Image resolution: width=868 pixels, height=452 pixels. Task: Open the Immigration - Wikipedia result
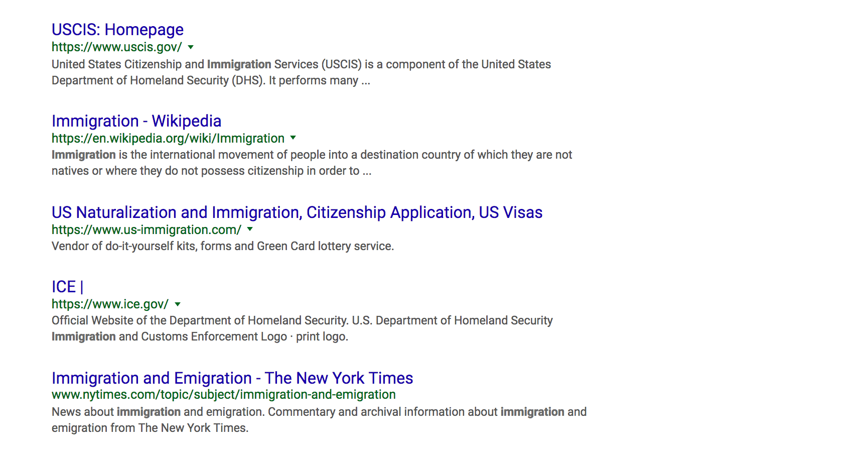[x=136, y=121]
